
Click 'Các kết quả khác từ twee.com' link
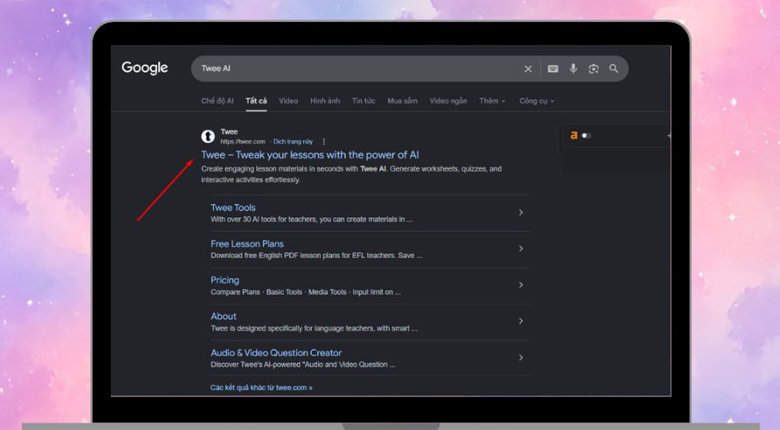pos(261,387)
